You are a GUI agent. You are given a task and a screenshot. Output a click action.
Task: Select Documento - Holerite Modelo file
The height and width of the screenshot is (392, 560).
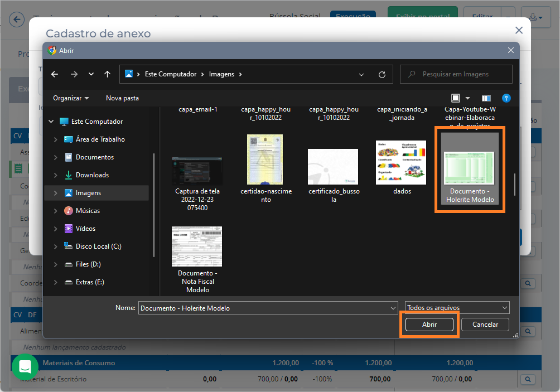tap(470, 168)
